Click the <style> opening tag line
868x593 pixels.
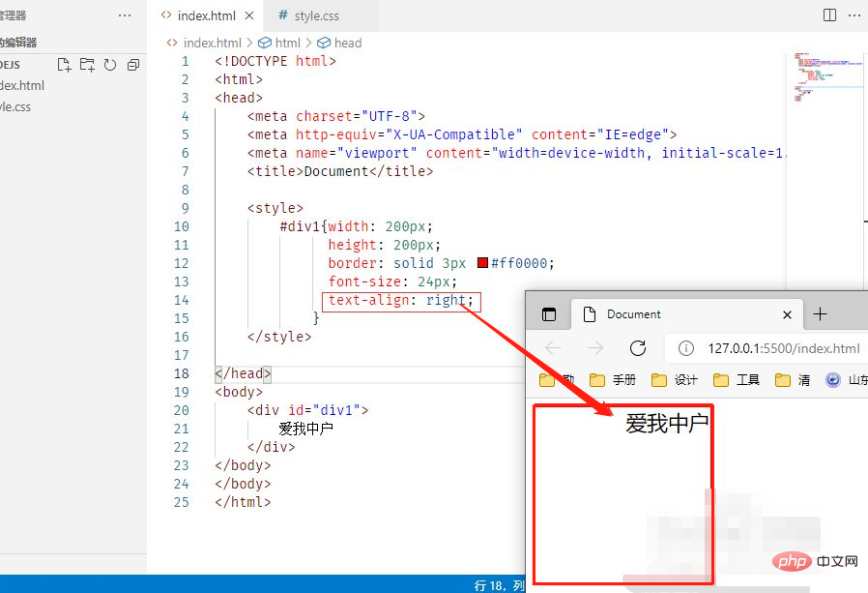275,208
